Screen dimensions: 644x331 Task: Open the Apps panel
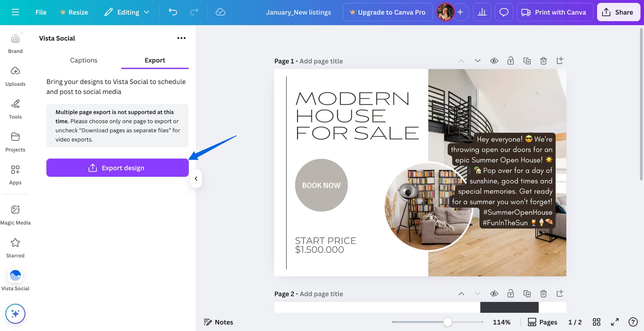coord(15,173)
